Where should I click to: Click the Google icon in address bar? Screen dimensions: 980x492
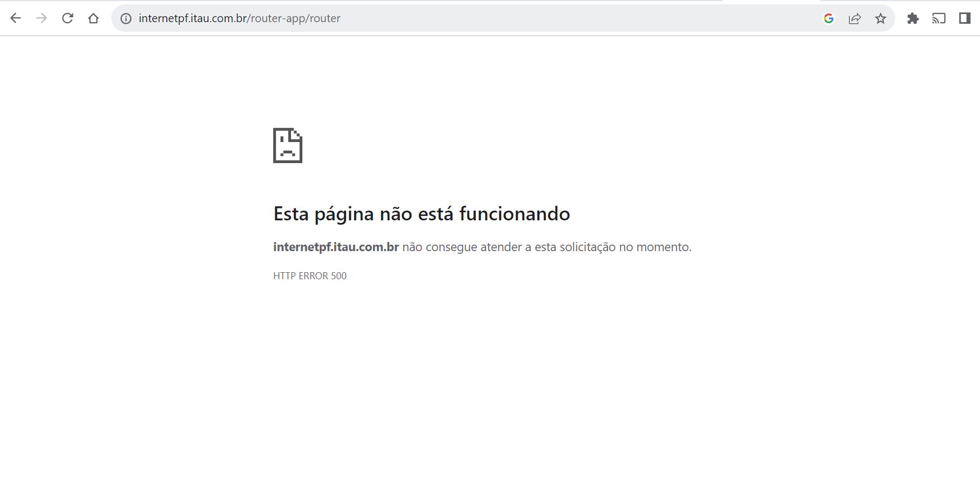(x=828, y=18)
